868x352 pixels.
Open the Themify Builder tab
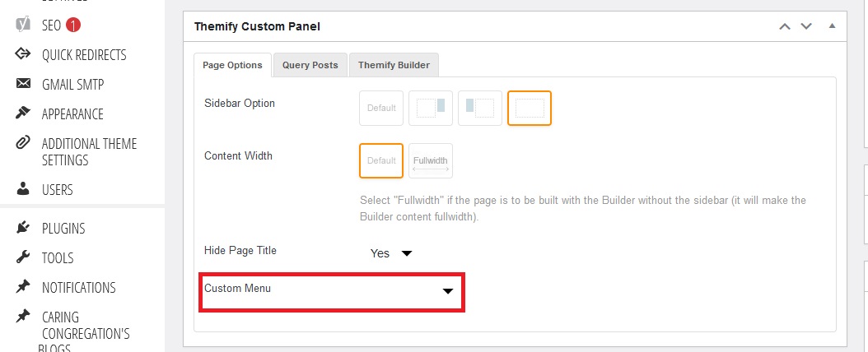[394, 65]
